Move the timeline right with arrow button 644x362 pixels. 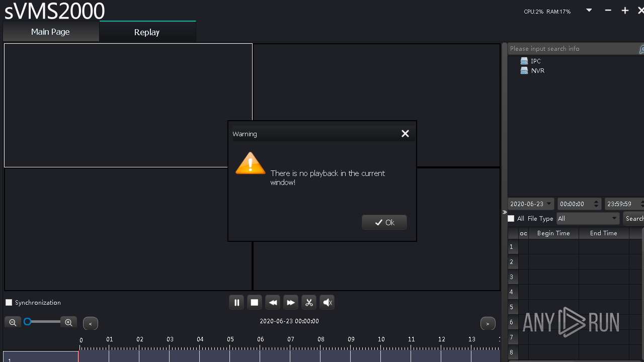(488, 323)
